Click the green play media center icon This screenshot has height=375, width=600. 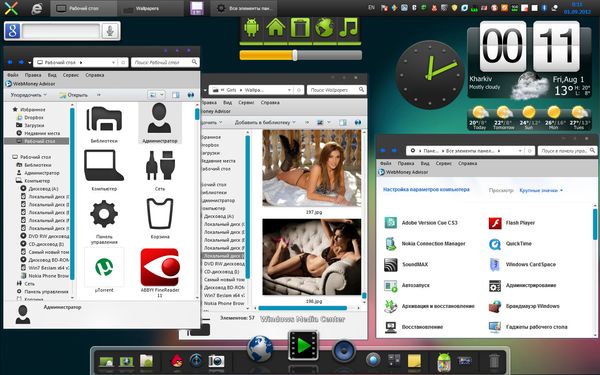tap(303, 346)
